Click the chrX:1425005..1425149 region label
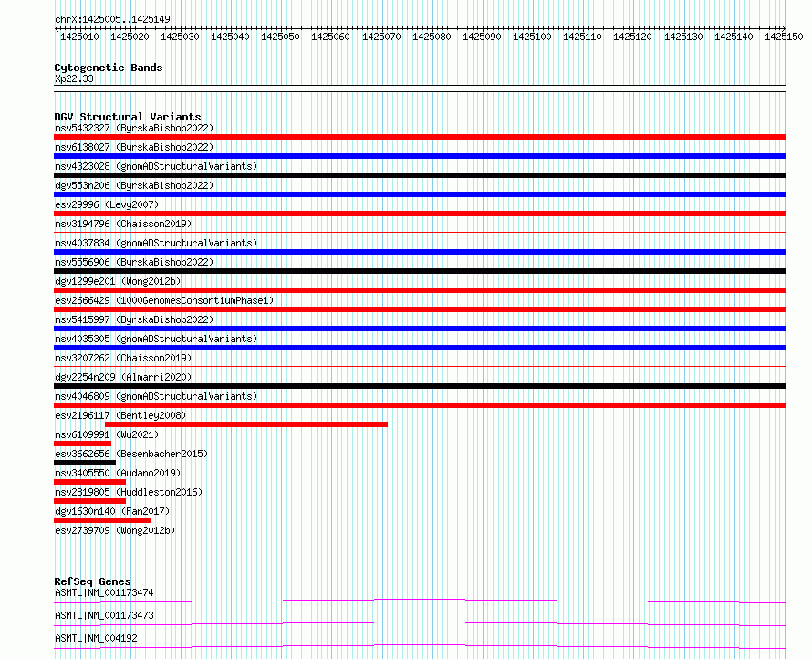Image resolution: width=812 pixels, height=659 pixels. click(x=112, y=20)
